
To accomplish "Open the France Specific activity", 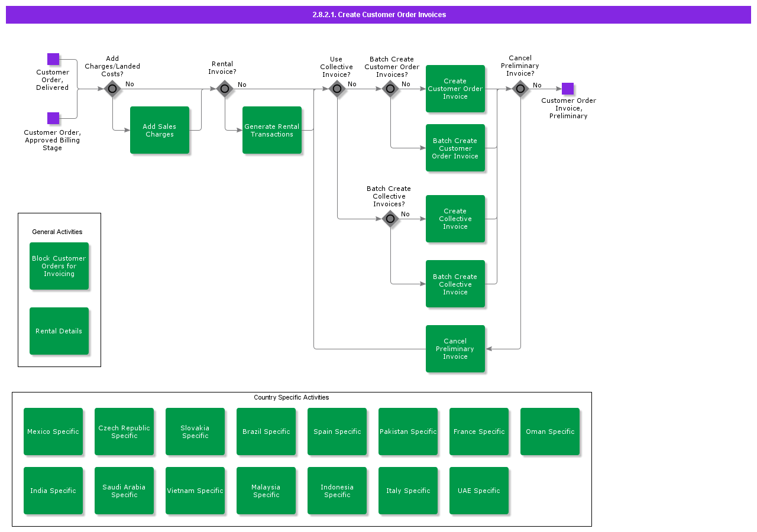I will click(479, 432).
